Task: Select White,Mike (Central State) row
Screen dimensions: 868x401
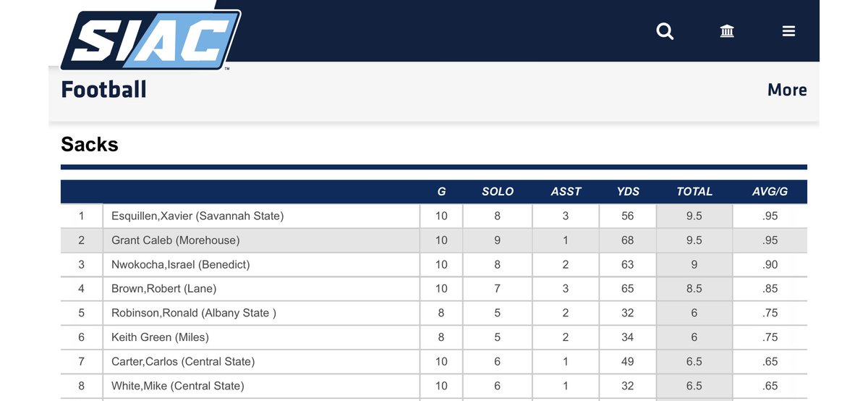Action: pyautogui.click(x=434, y=387)
